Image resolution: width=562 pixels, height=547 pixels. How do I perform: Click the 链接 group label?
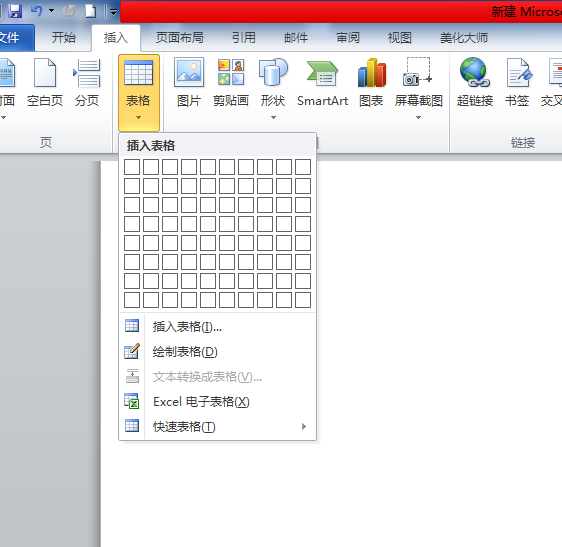523,143
